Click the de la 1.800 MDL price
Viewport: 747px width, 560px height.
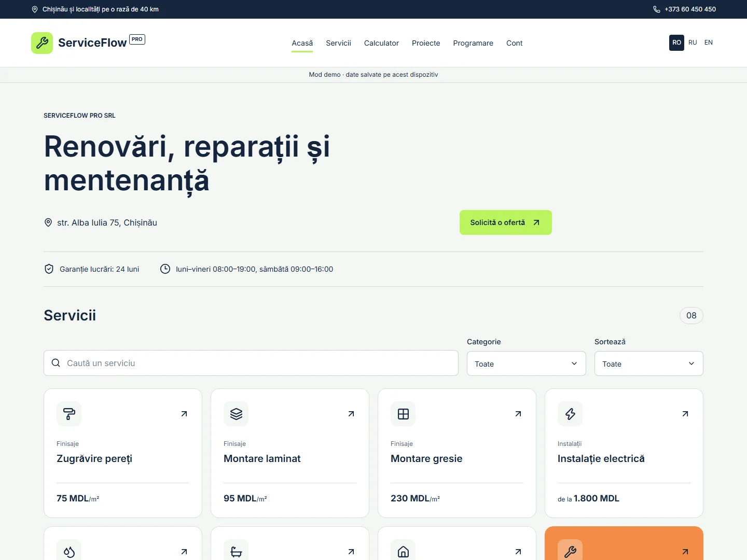tap(588, 498)
